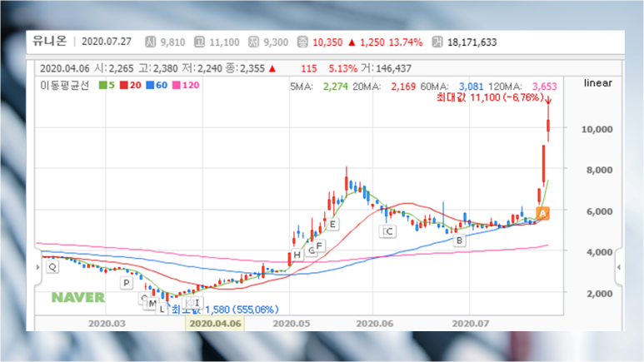Viewport: 644px width, 362px height.
Task: Click the 5MA value 2,274
Action: (336, 87)
